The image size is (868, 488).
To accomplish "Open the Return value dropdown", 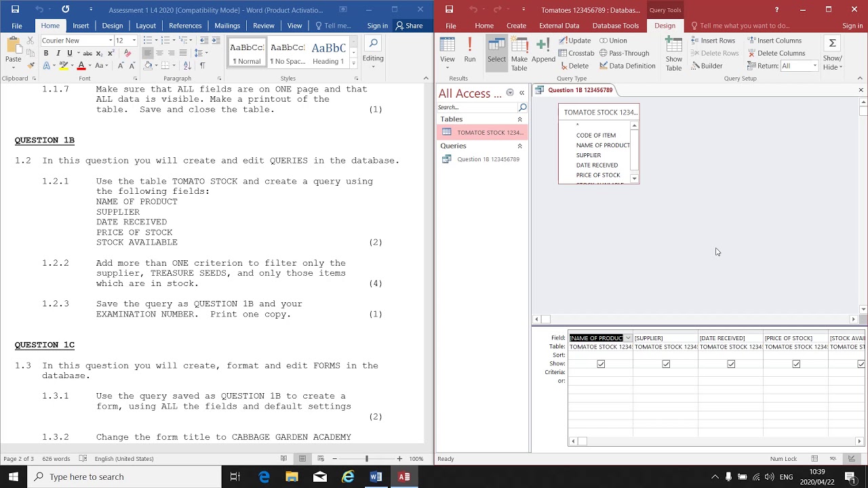I will pos(814,66).
